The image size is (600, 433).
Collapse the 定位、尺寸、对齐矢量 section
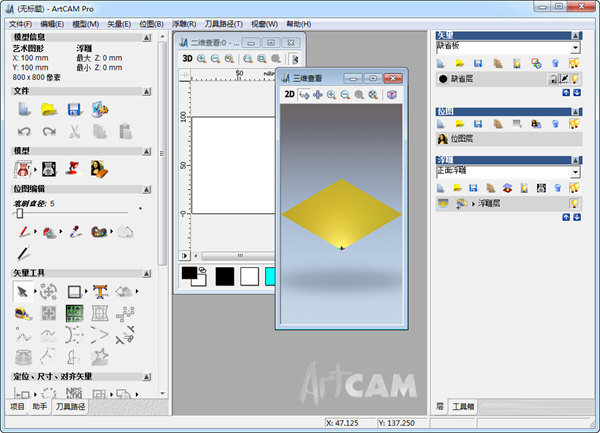click(147, 377)
